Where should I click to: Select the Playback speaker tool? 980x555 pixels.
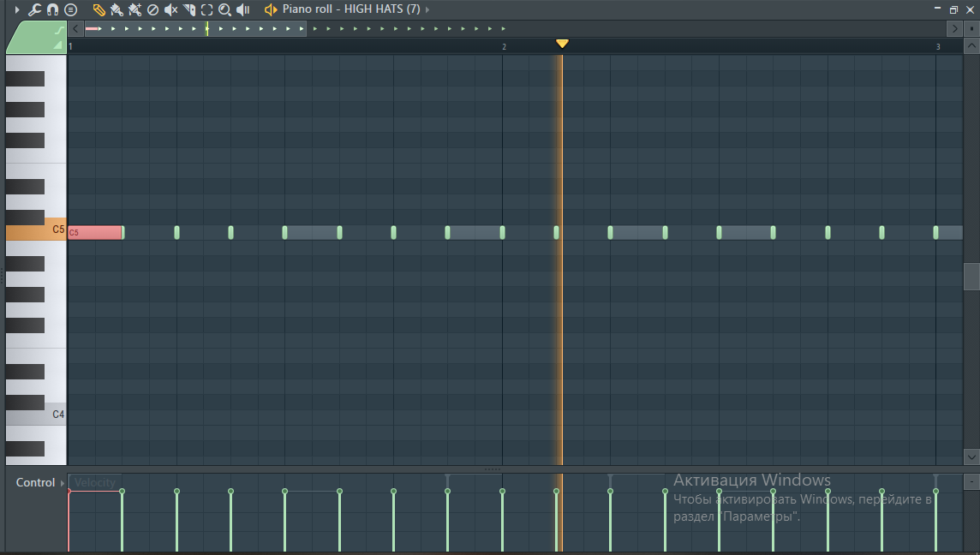pyautogui.click(x=243, y=9)
